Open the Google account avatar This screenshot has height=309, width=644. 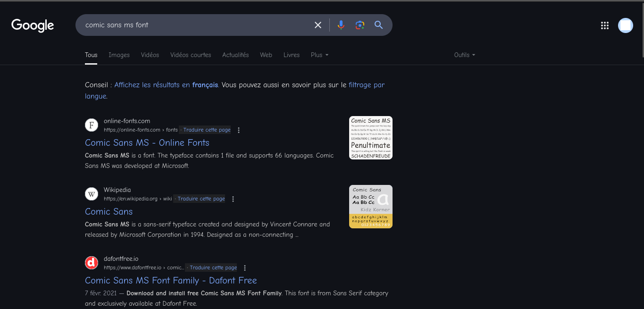pyautogui.click(x=626, y=25)
